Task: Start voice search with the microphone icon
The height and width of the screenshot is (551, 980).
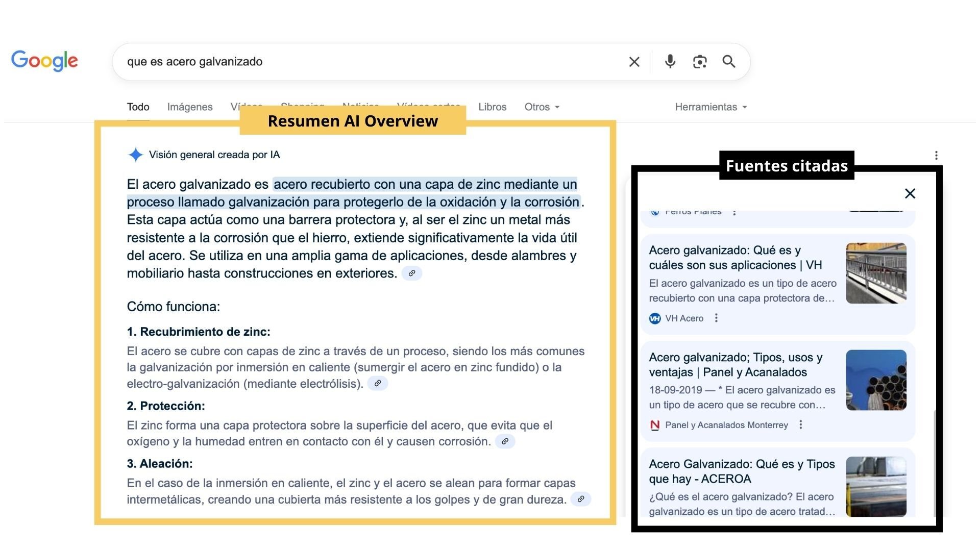Action: coord(670,62)
